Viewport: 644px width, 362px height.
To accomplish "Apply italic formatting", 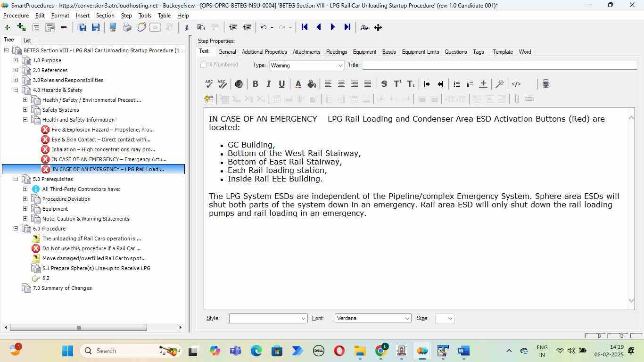I will tap(268, 84).
